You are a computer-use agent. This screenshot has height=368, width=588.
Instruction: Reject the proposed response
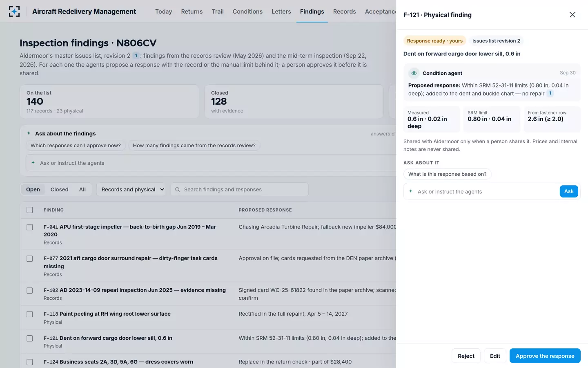[x=466, y=356]
